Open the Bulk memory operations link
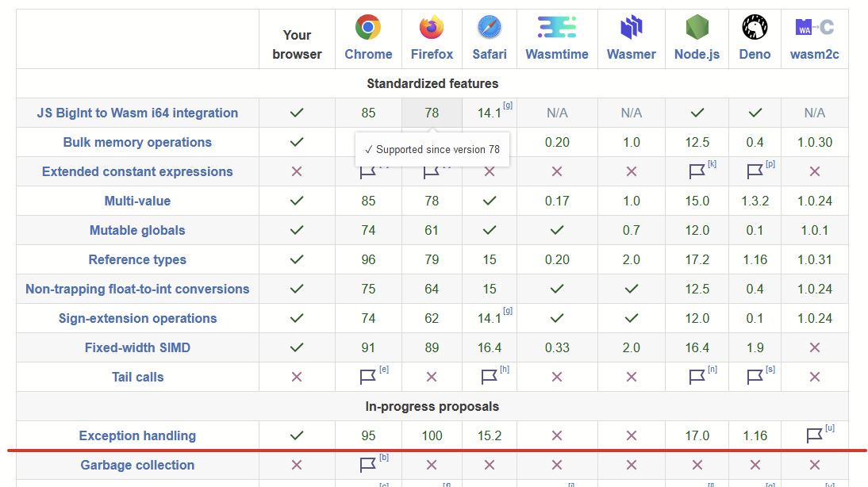This screenshot has width=868, height=487. point(137,142)
